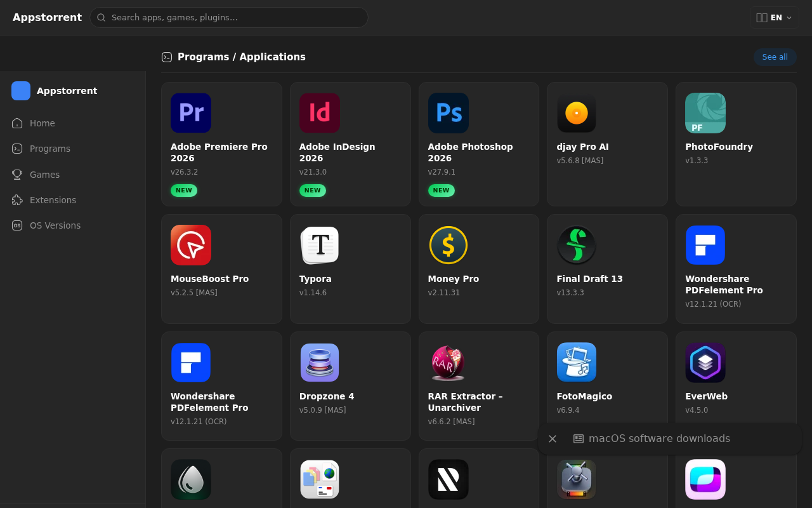Focus the Search apps, games, plugins field
The height and width of the screenshot is (508, 812).
[229, 17]
